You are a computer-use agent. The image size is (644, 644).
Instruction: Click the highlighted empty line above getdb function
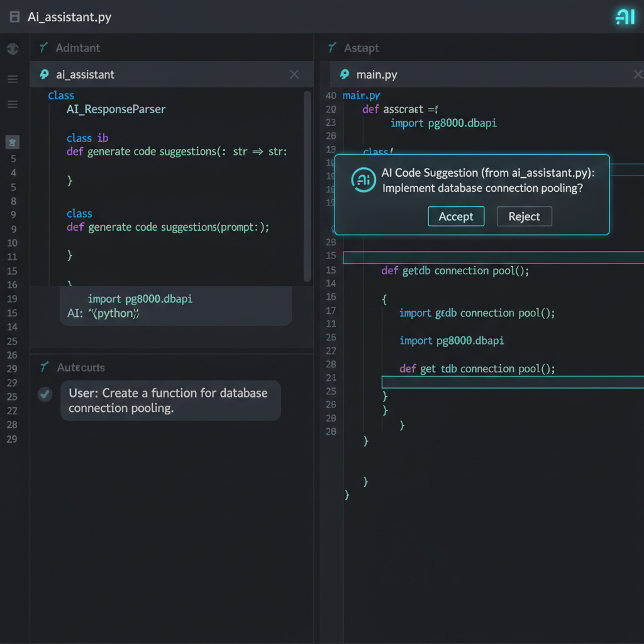point(493,257)
